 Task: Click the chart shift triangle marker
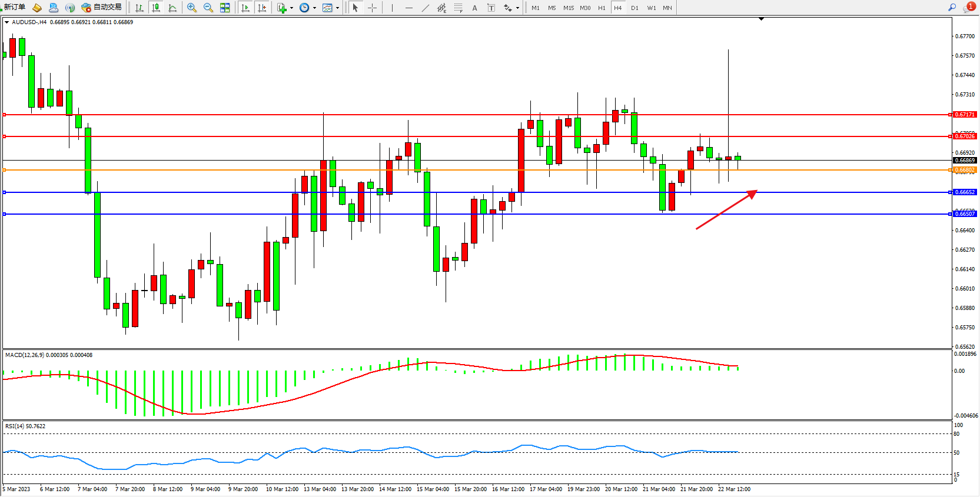(x=761, y=19)
